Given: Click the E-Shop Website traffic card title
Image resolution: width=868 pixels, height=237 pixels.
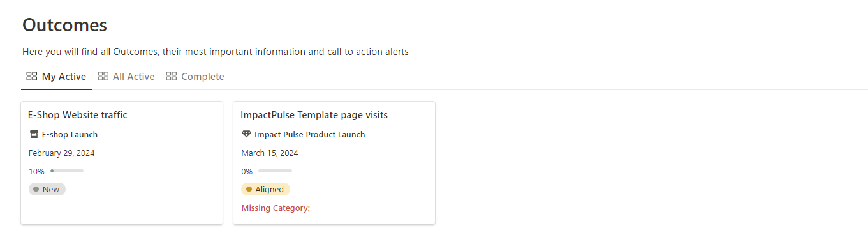Looking at the screenshot, I should [x=78, y=115].
